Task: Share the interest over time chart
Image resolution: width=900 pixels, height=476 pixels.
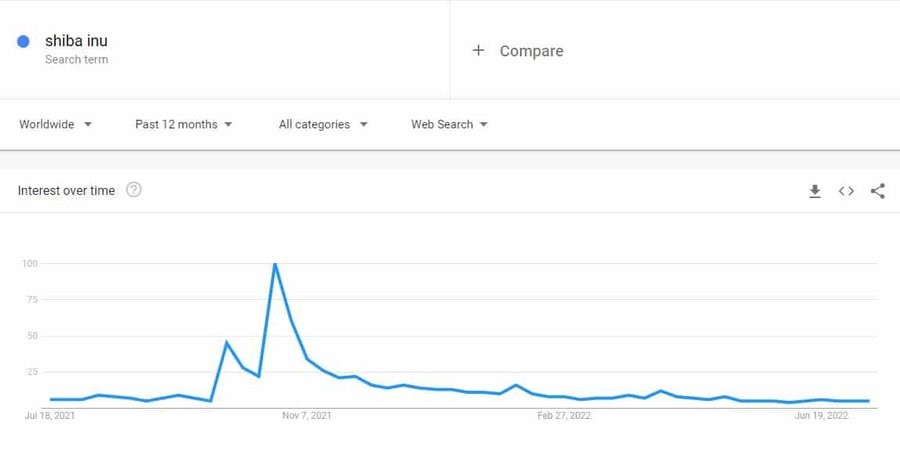Action: [x=878, y=191]
